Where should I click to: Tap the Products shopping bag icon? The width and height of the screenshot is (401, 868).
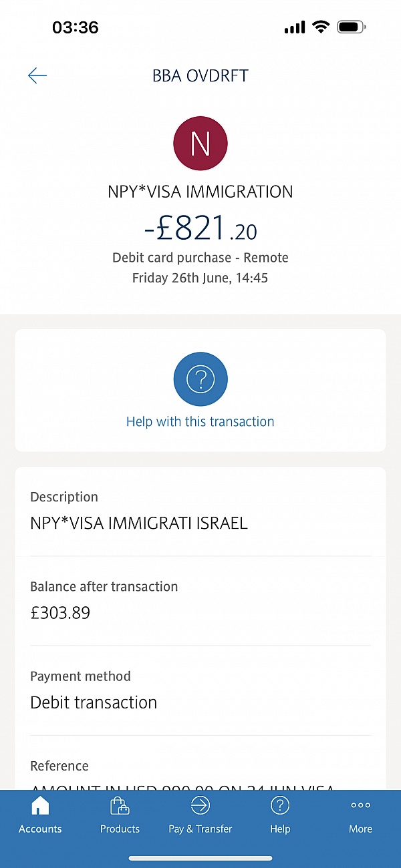pyautogui.click(x=120, y=806)
